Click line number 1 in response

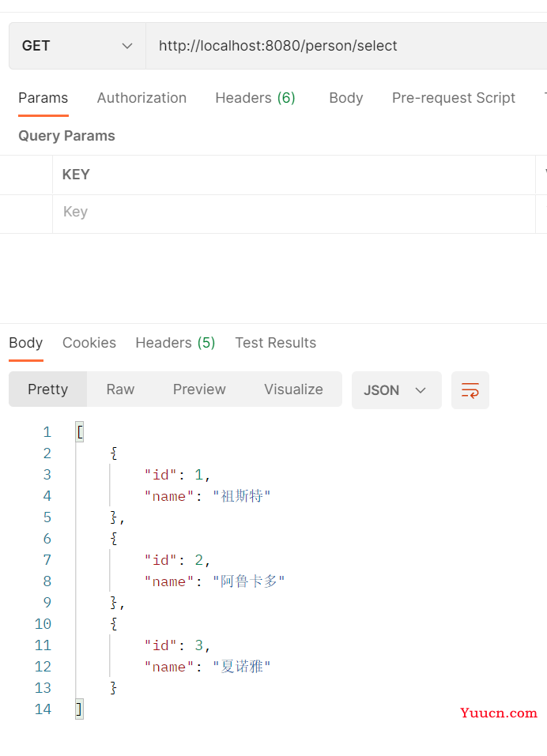(x=47, y=432)
